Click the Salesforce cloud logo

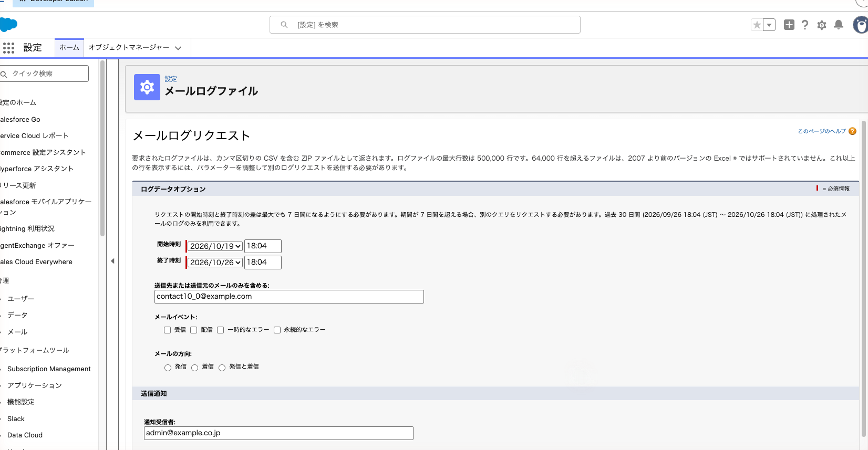[8, 24]
